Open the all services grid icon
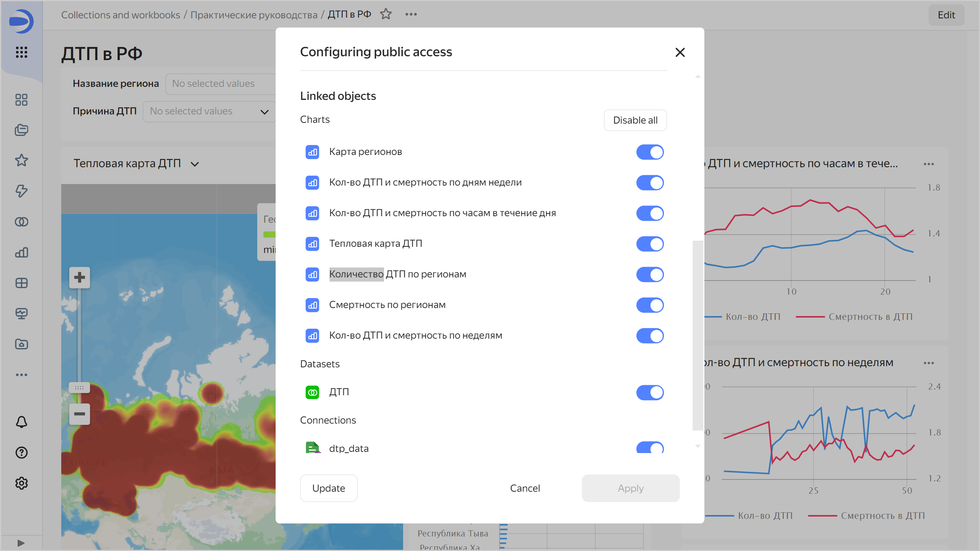 [21, 52]
